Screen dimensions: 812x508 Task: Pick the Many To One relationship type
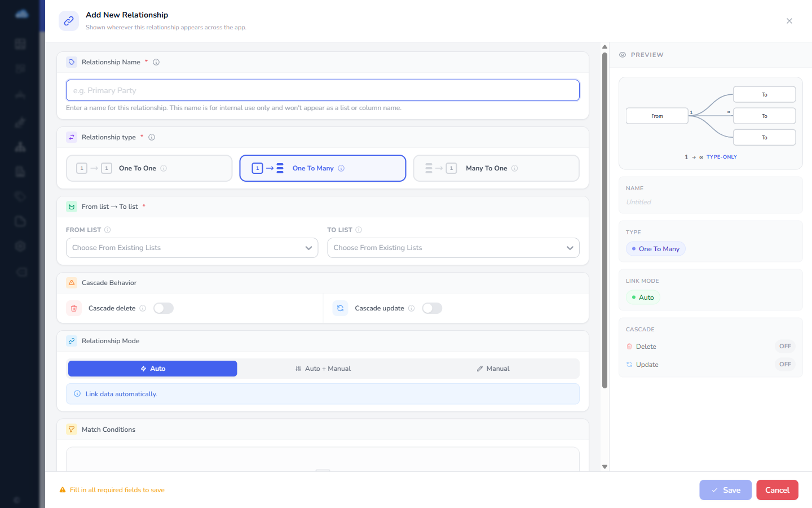[x=496, y=168]
